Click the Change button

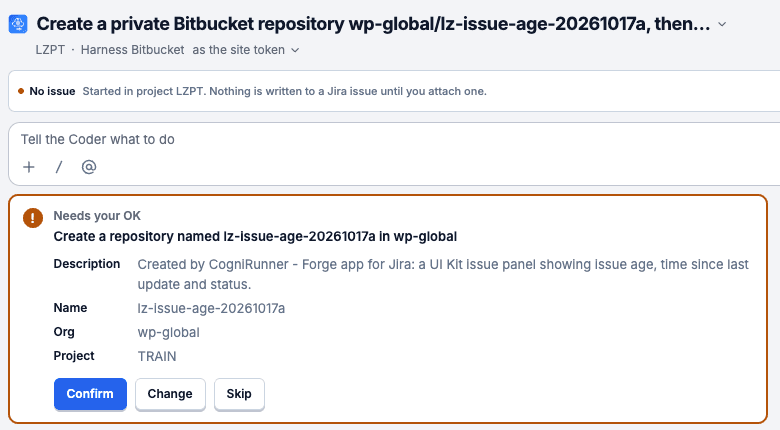(x=170, y=394)
